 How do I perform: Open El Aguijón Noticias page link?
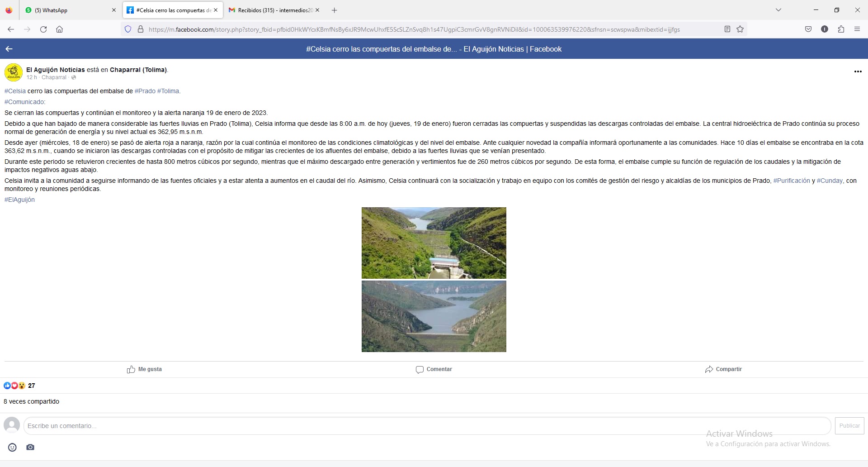pos(56,70)
